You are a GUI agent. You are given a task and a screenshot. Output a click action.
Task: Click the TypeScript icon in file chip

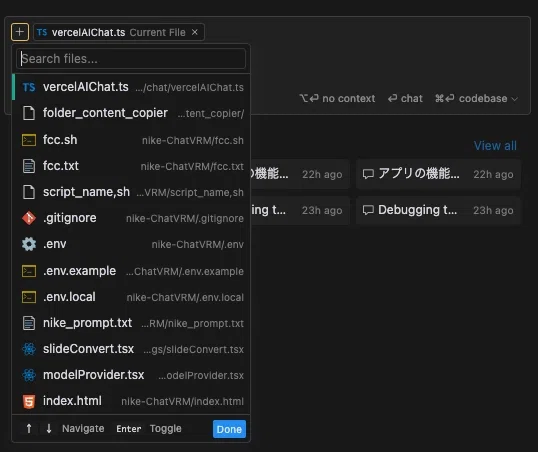click(x=42, y=32)
